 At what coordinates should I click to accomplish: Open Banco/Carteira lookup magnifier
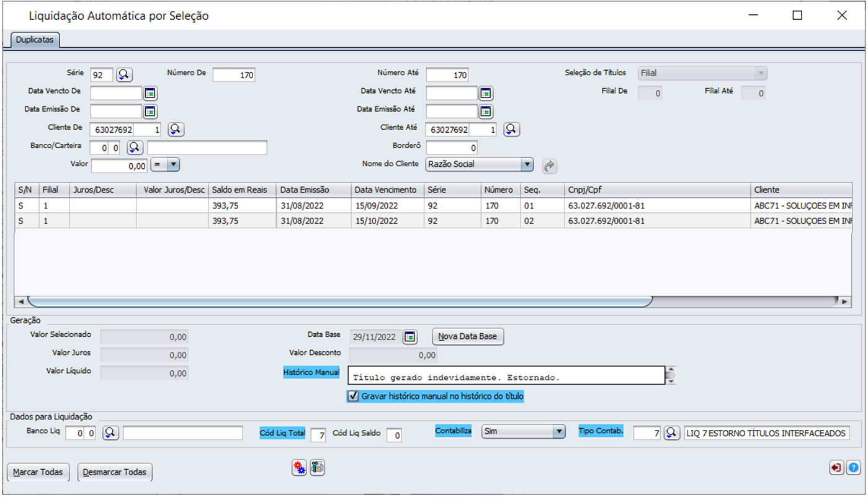click(135, 148)
